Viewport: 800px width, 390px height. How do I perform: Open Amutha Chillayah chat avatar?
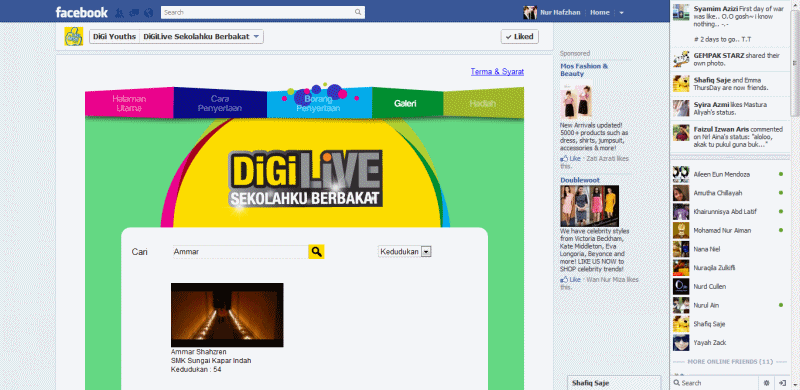tap(681, 193)
